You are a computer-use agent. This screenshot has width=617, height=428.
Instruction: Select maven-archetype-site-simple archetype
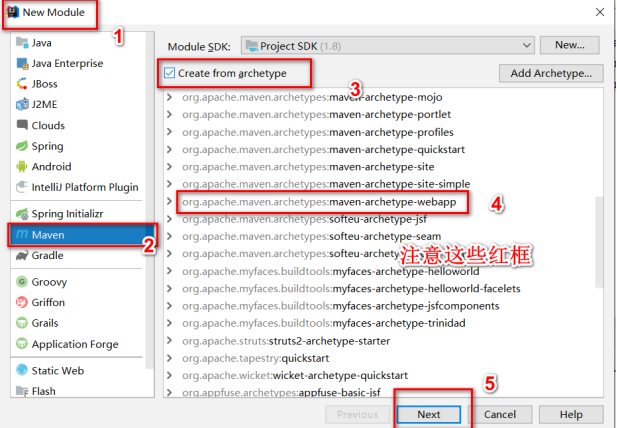[326, 184]
